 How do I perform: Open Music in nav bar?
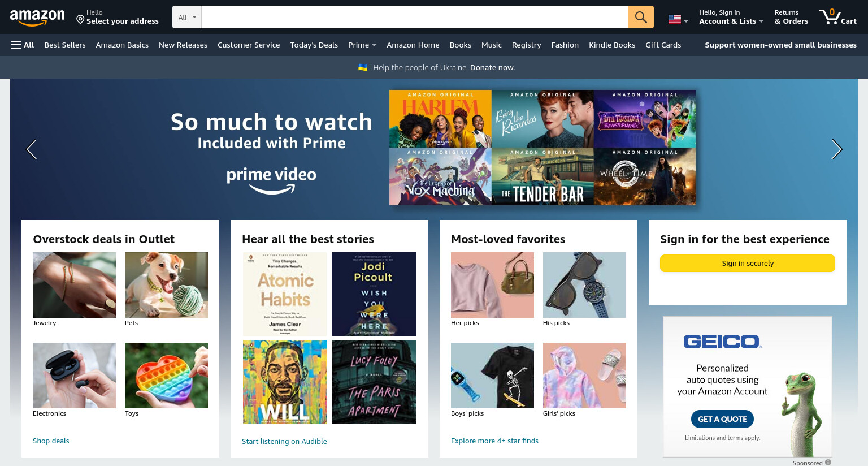click(x=492, y=45)
